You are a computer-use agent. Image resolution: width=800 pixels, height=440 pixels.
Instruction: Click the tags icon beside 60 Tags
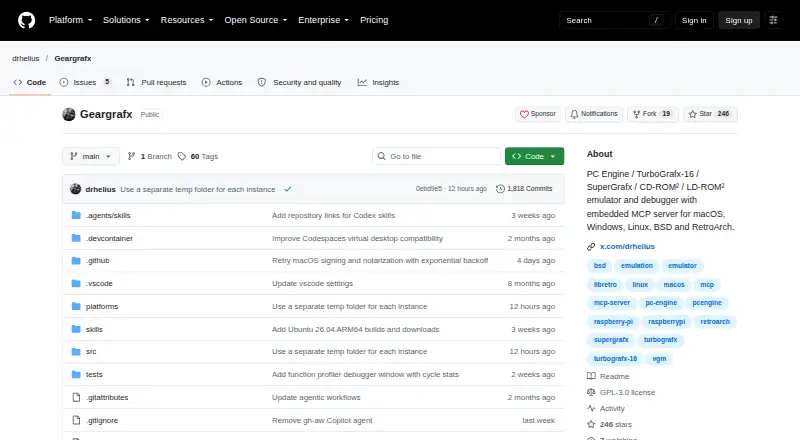182,156
